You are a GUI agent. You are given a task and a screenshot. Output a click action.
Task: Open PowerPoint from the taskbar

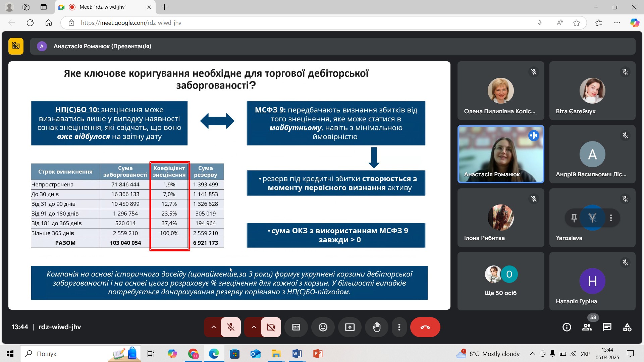click(318, 354)
